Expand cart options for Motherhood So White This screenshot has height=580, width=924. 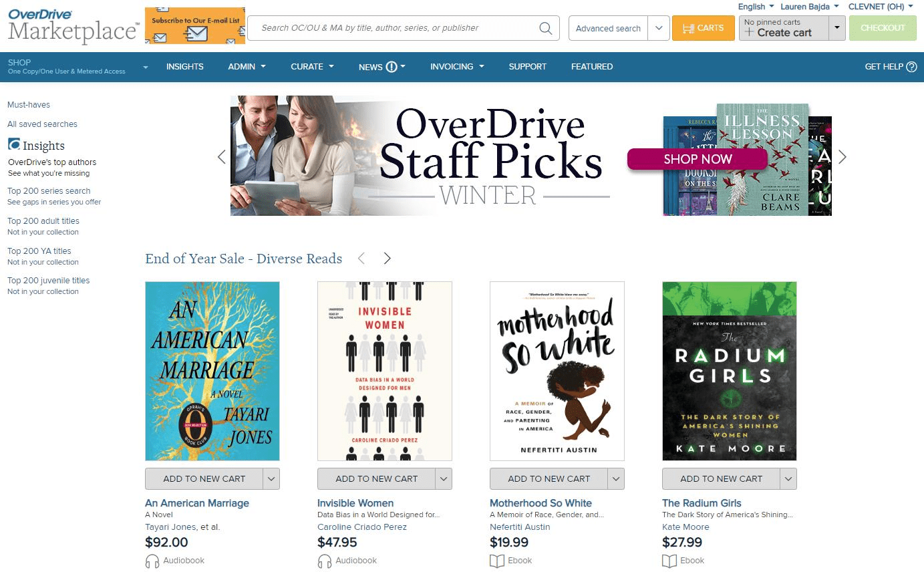pyautogui.click(x=616, y=478)
